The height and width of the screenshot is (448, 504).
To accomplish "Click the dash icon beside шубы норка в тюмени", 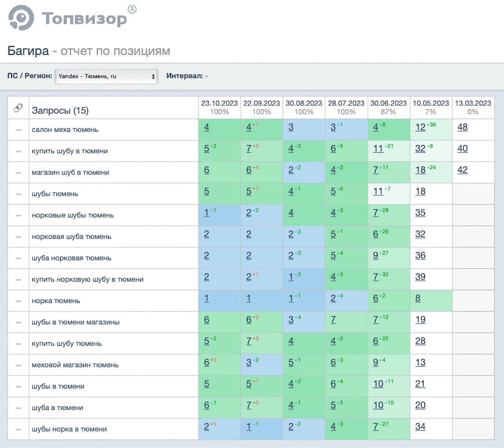I will (x=18, y=430).
